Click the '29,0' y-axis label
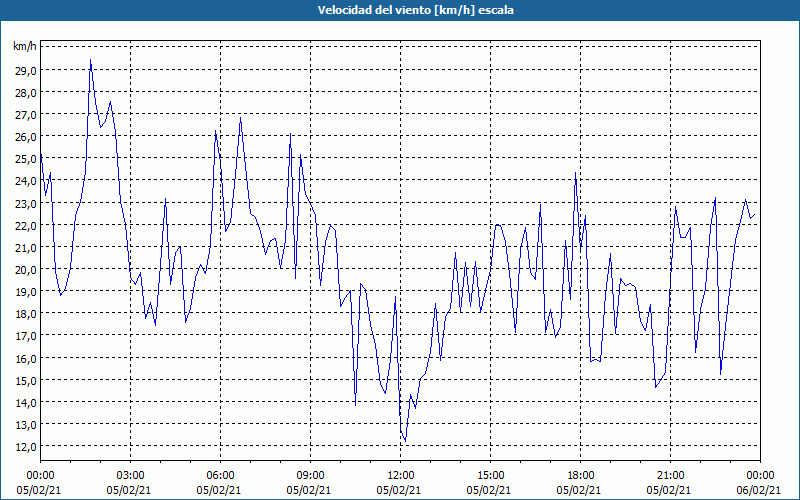800x500 pixels. (x=26, y=70)
